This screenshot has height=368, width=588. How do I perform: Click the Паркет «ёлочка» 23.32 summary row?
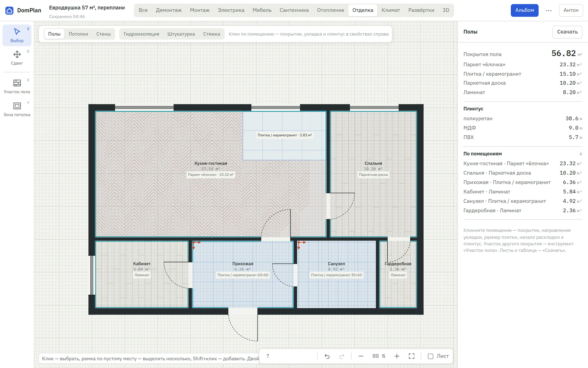pos(523,65)
